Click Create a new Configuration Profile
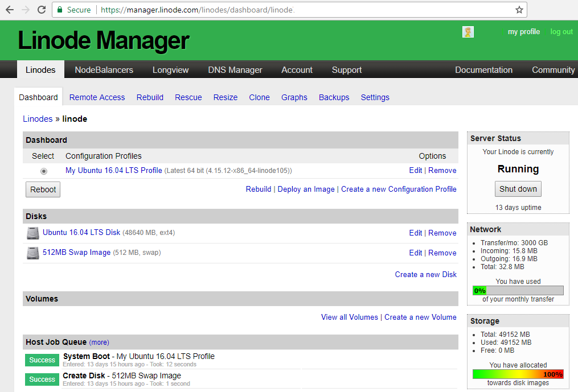 pos(399,189)
